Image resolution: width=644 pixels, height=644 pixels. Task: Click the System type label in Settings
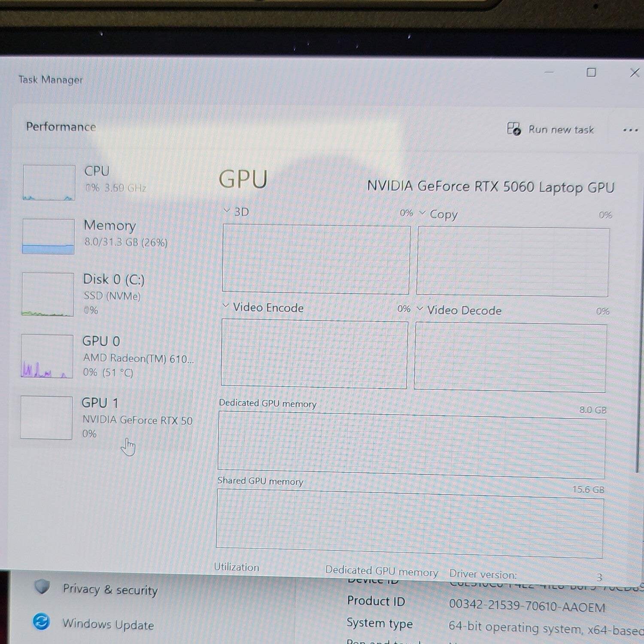pyautogui.click(x=380, y=623)
